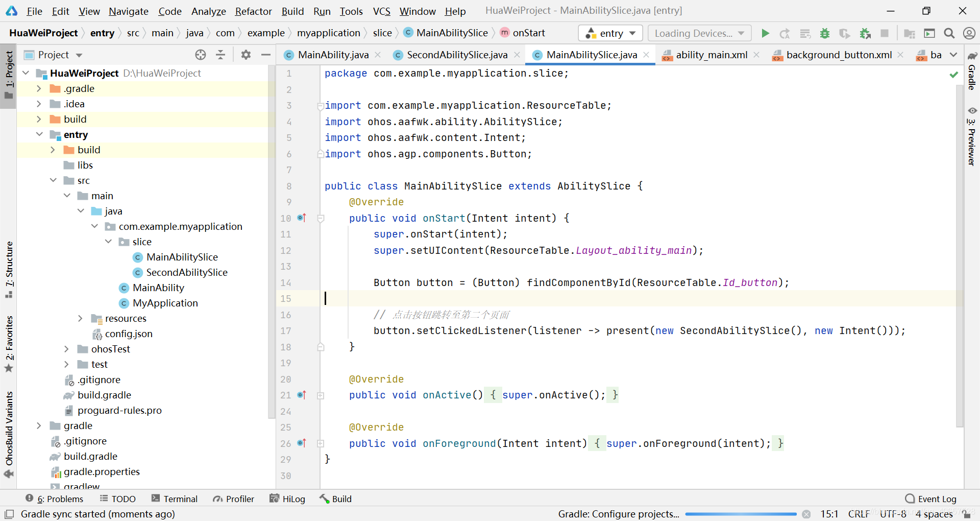The image size is (980, 521).
Task: Fold the onStart method on line 10
Action: (321, 219)
